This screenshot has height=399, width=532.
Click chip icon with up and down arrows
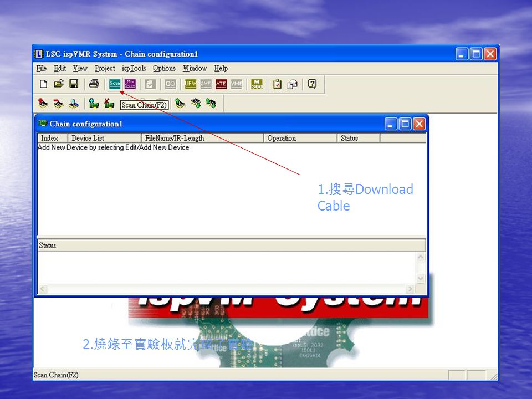tap(211, 103)
